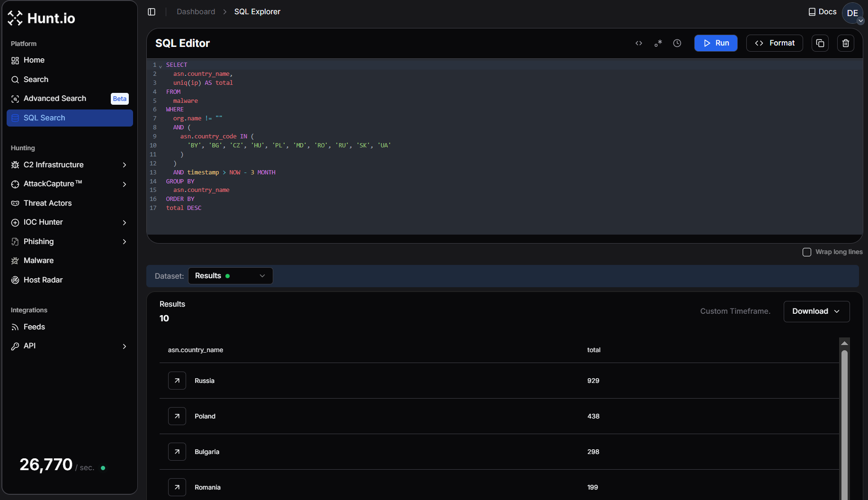The width and height of the screenshot is (868, 500).
Task: Click the asn.country_name column header
Action: pos(196,350)
